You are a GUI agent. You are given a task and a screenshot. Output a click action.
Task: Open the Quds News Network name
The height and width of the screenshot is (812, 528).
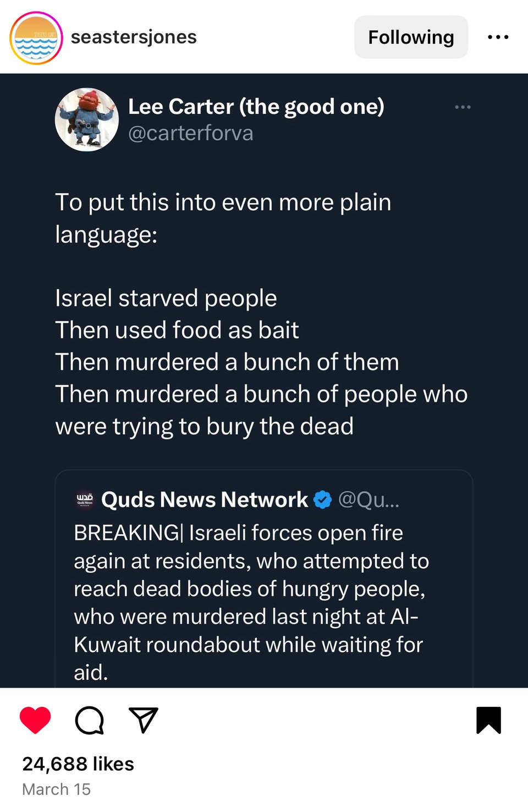point(205,500)
